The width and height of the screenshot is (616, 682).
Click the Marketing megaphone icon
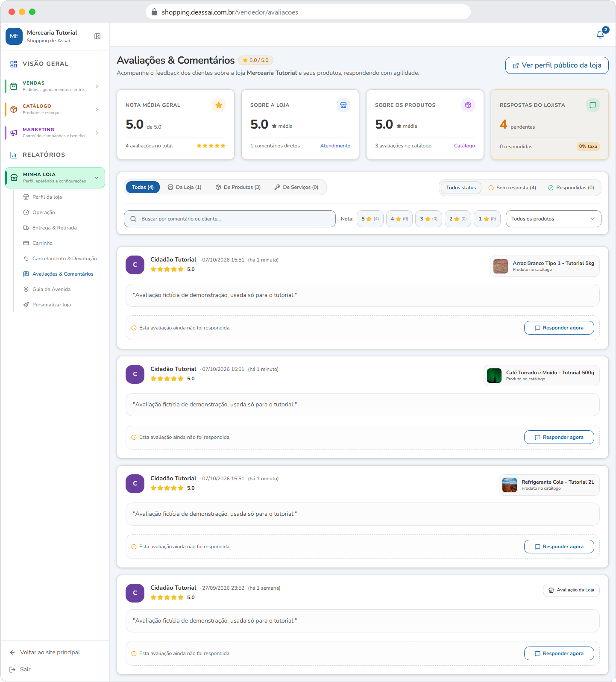14,133
